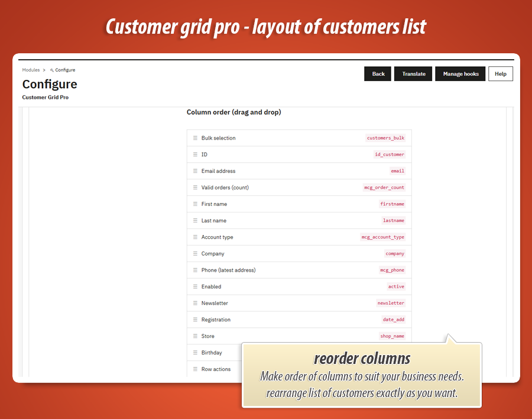
Task: Click the Row actions drag handle
Action: (x=195, y=369)
